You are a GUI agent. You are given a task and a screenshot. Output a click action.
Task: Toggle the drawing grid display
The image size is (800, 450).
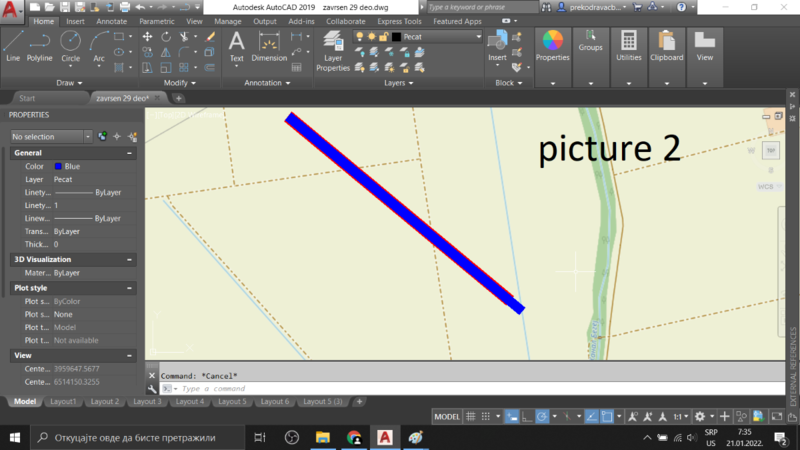(x=468, y=416)
